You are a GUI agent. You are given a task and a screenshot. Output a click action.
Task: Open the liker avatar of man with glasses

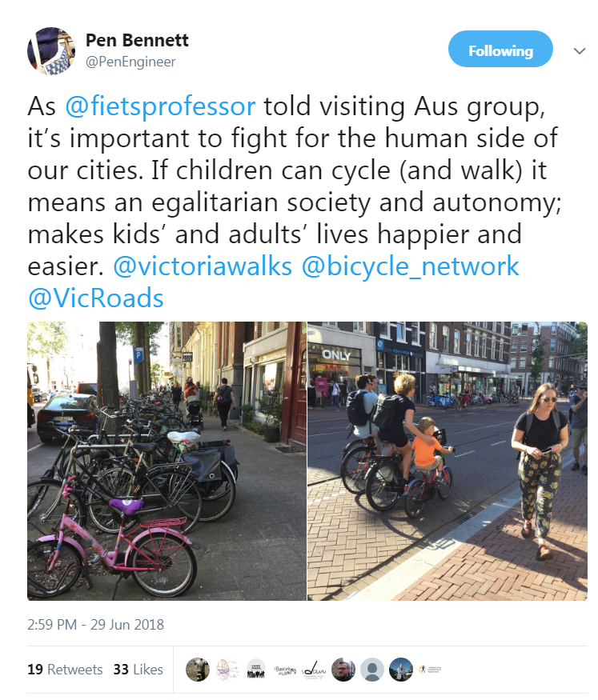click(343, 669)
